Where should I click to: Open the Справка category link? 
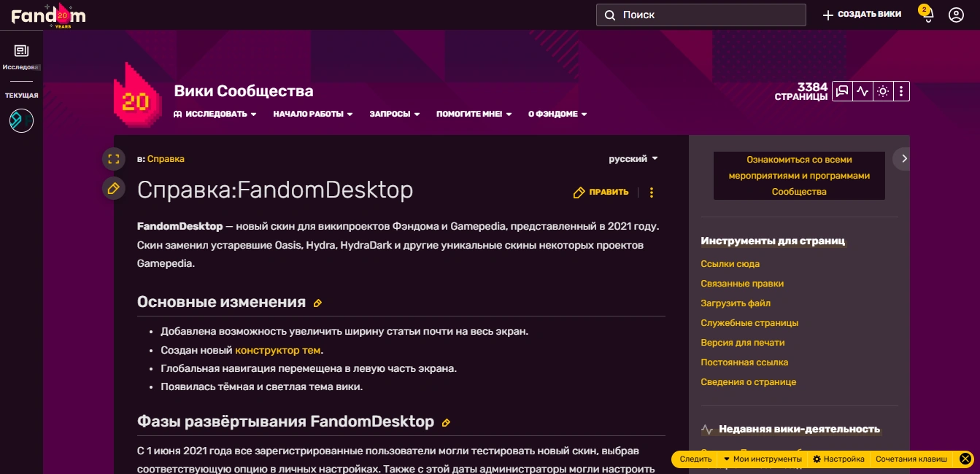[x=166, y=158]
